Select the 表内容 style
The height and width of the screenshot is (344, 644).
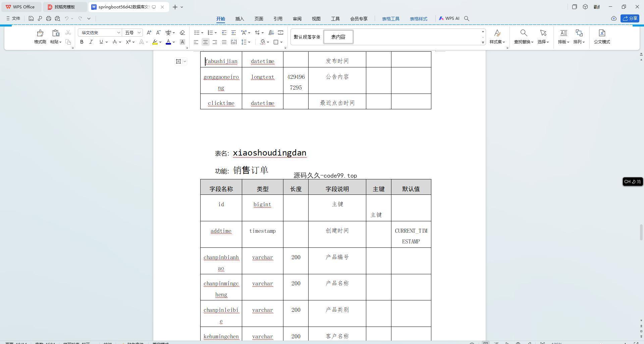tap(338, 37)
